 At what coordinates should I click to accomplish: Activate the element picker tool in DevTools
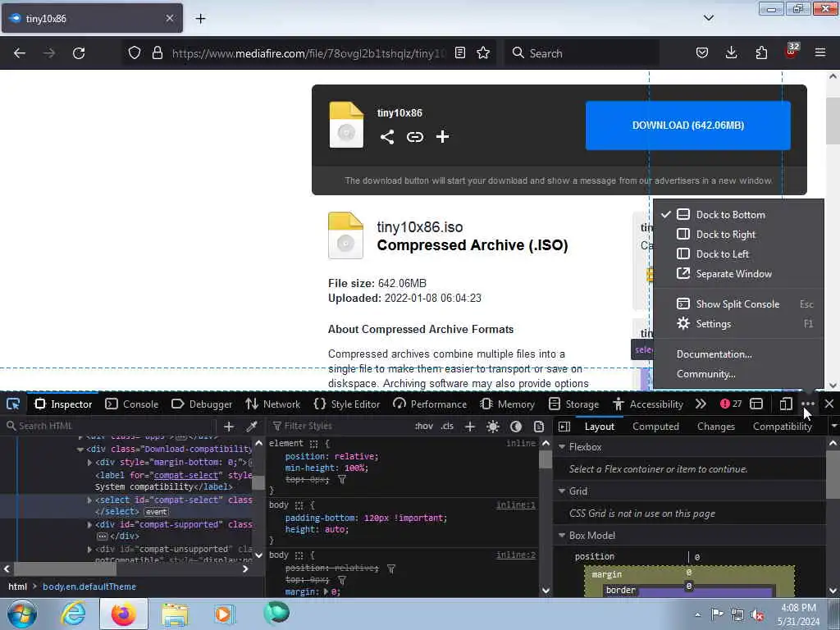click(13, 404)
